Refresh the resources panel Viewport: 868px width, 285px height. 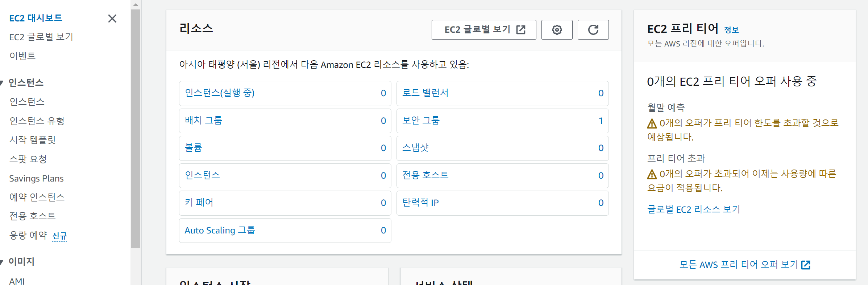[x=593, y=30]
